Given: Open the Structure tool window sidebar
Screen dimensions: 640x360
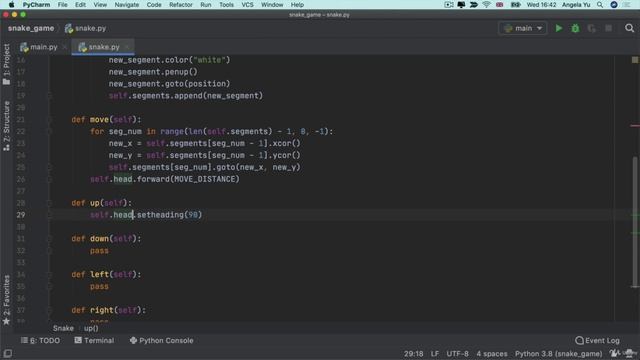Looking at the screenshot, I should pos(6,126).
